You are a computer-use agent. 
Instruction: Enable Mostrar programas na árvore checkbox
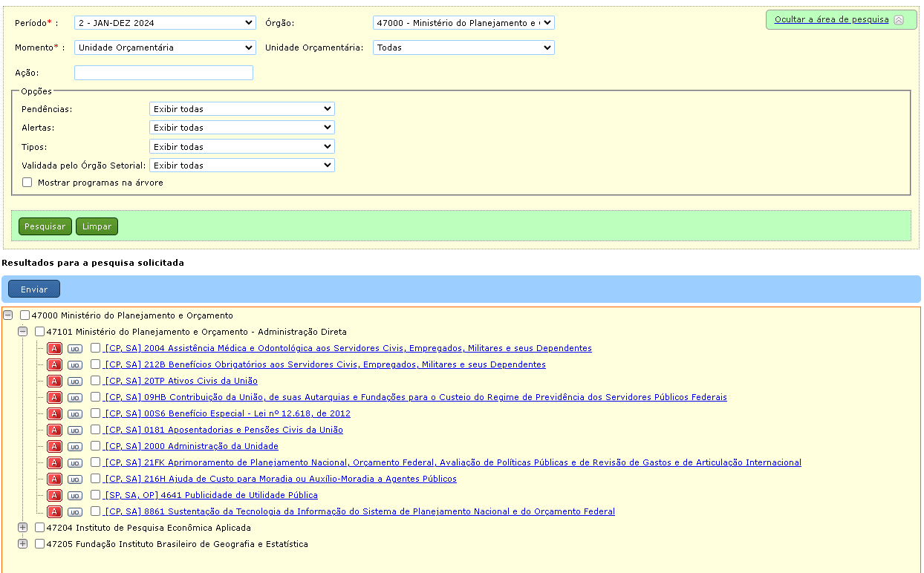(27, 182)
